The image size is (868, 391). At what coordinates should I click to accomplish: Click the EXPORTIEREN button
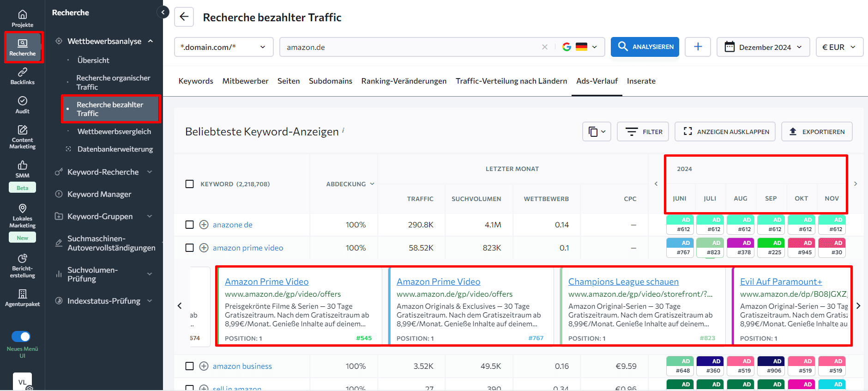pyautogui.click(x=817, y=132)
